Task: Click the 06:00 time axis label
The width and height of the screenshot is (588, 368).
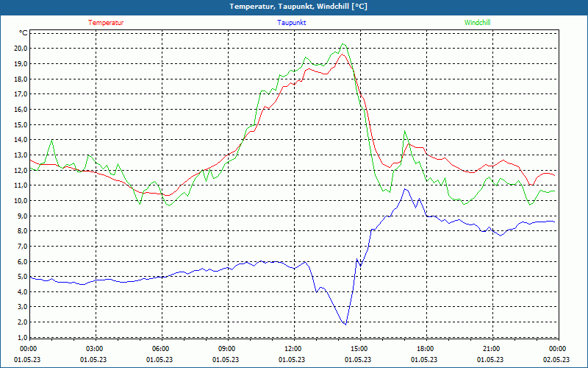Action: (x=161, y=349)
